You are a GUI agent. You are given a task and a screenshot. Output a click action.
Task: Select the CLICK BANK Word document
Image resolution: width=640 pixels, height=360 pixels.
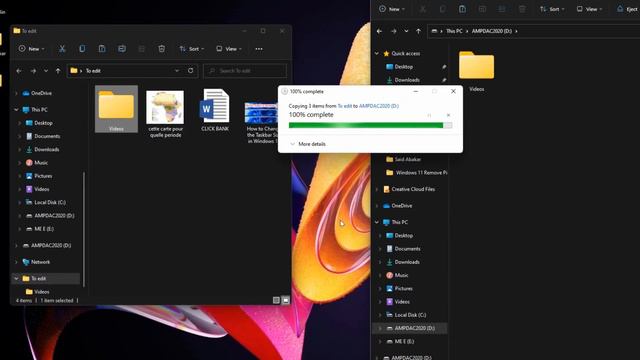pos(215,110)
